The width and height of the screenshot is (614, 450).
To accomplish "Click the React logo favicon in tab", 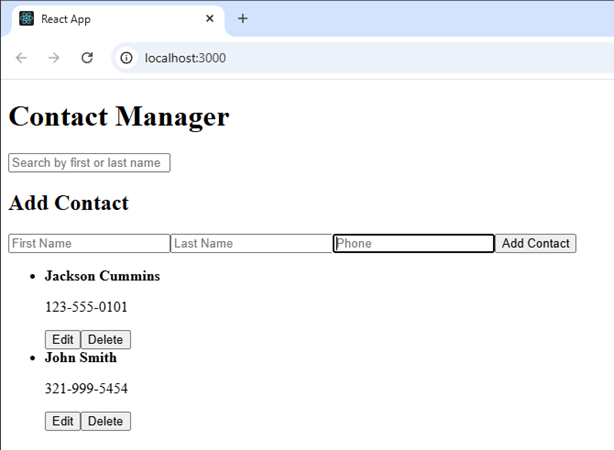I will [27, 19].
